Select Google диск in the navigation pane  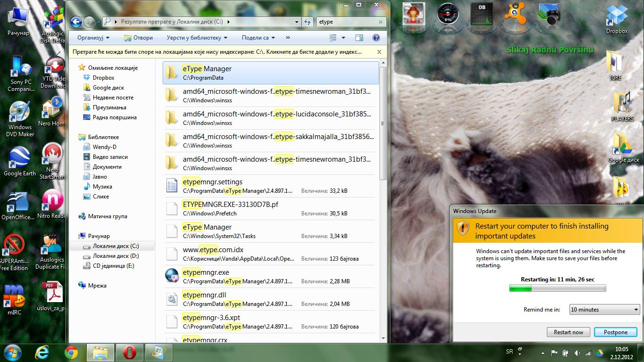point(108,88)
